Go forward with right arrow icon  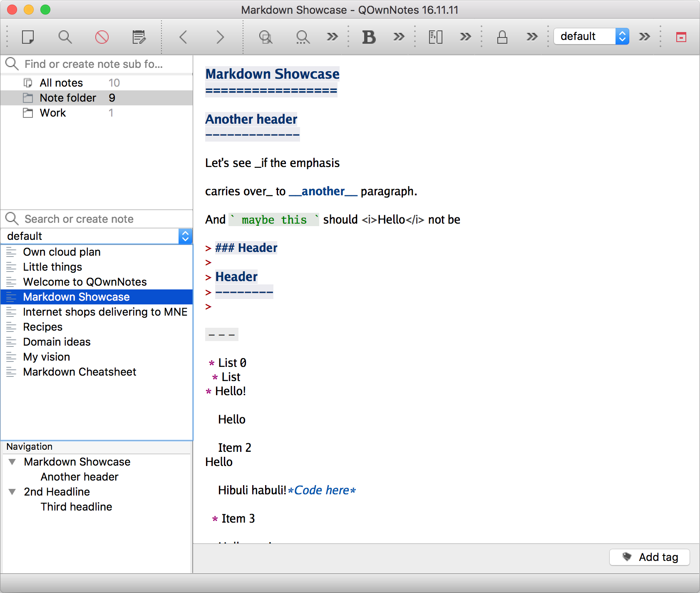coord(220,37)
